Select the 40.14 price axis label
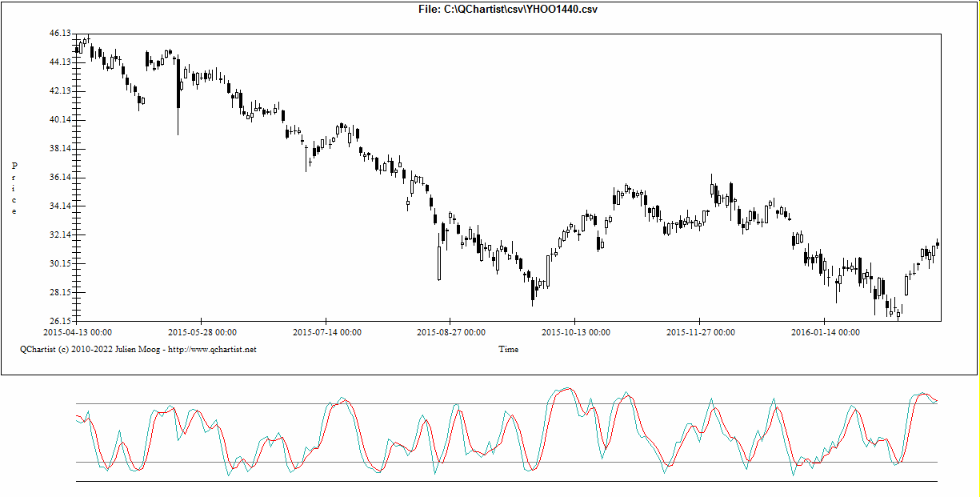The height and width of the screenshot is (497, 980). 60,120
